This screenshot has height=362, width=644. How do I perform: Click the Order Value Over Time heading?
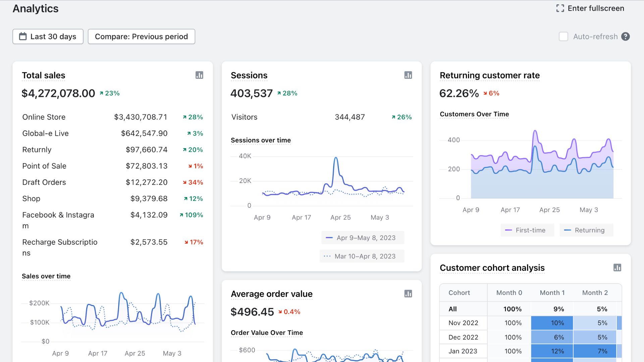pyautogui.click(x=267, y=333)
